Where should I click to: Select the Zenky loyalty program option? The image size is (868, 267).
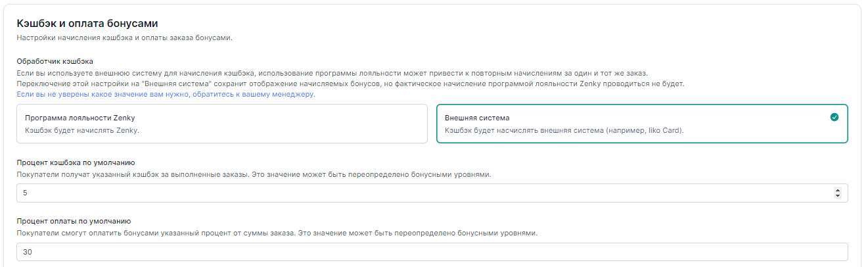222,124
